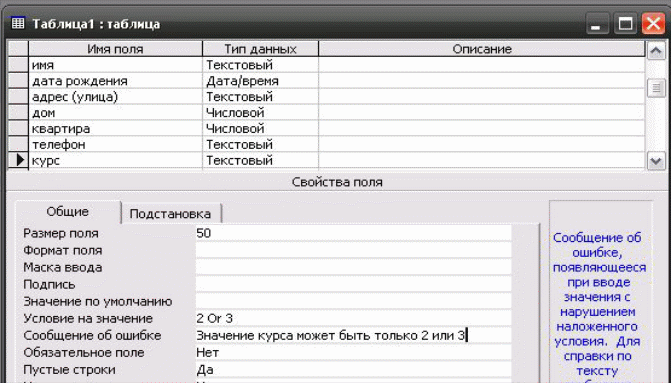Click the Подпись input field
The width and height of the screenshot is (672, 384).
354,285
